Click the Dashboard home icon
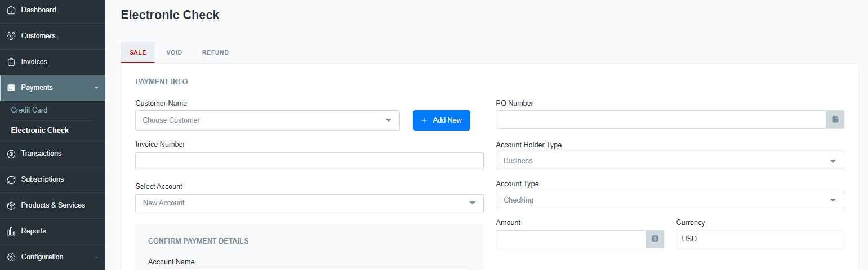The height and width of the screenshot is (270, 868). (x=11, y=10)
